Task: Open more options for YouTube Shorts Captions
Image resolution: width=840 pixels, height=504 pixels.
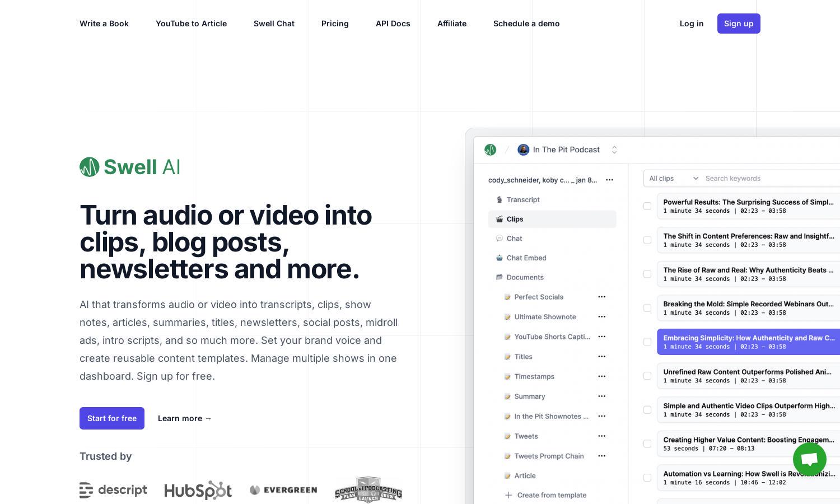Action: pos(601,337)
